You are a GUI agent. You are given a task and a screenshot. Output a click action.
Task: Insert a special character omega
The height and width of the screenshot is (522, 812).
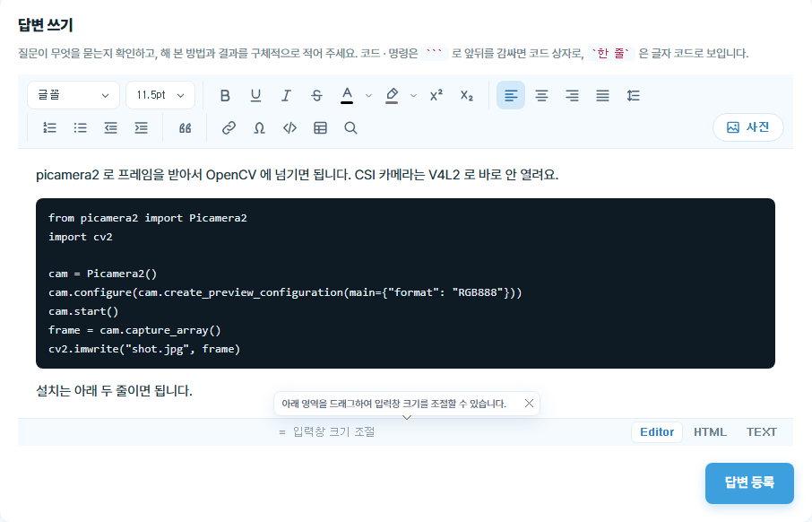(x=259, y=128)
